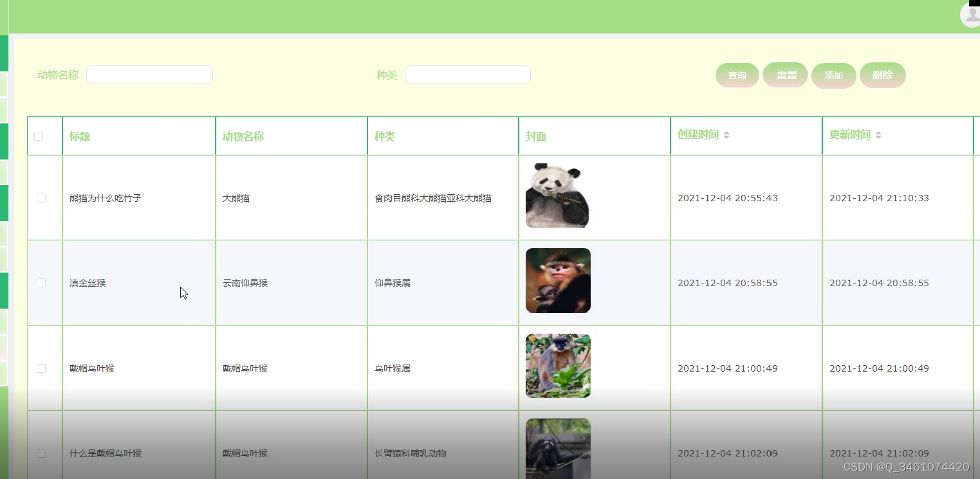Click the 更新时间 header text
Image resolution: width=980 pixels, height=479 pixels.
850,135
